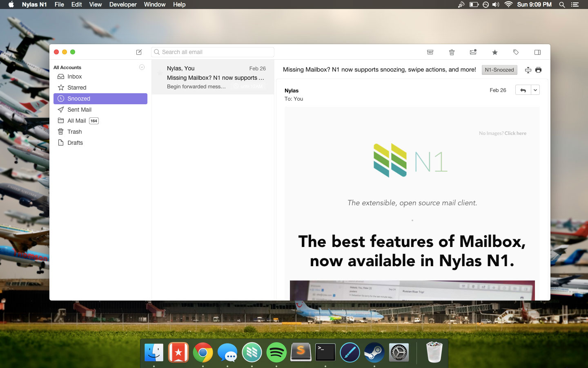Screen dimensions: 588x368
Task: Select the Snoozed folder
Action: coord(100,99)
